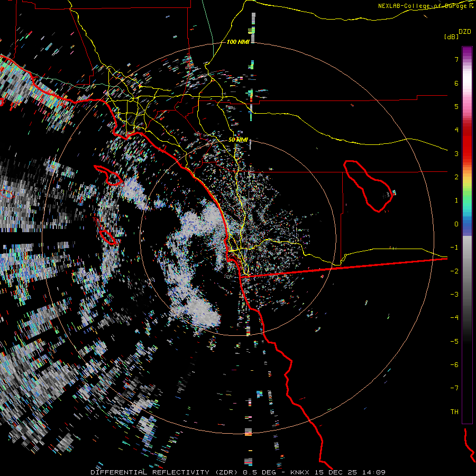The height and width of the screenshot is (476, 476).
Task: Select the "7" tick label on color scale
Action: coord(456,59)
